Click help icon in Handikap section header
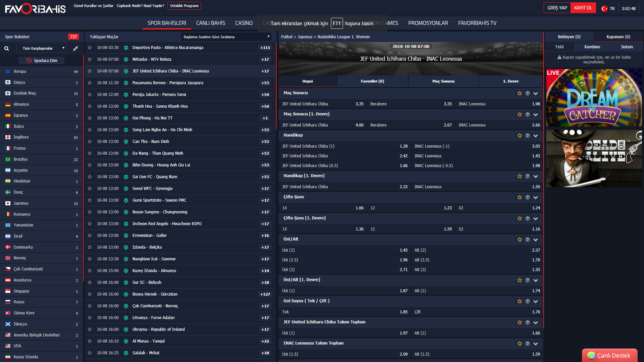 pyautogui.click(x=528, y=136)
